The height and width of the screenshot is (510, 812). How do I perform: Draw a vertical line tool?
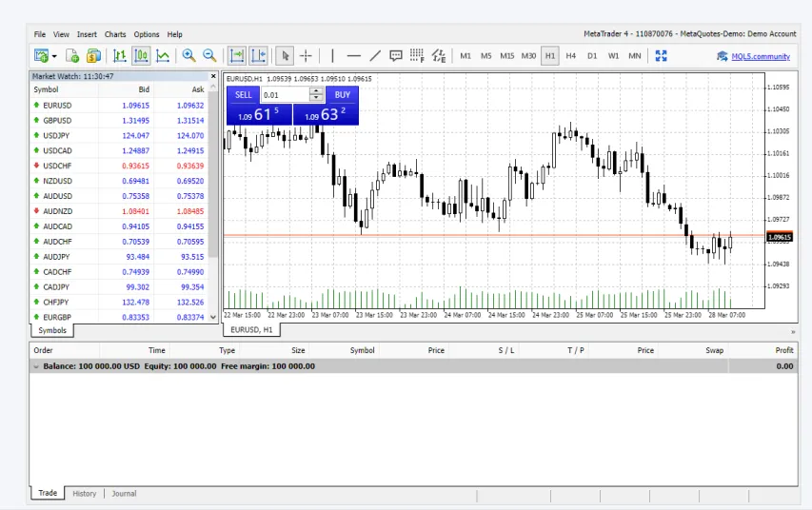point(332,56)
